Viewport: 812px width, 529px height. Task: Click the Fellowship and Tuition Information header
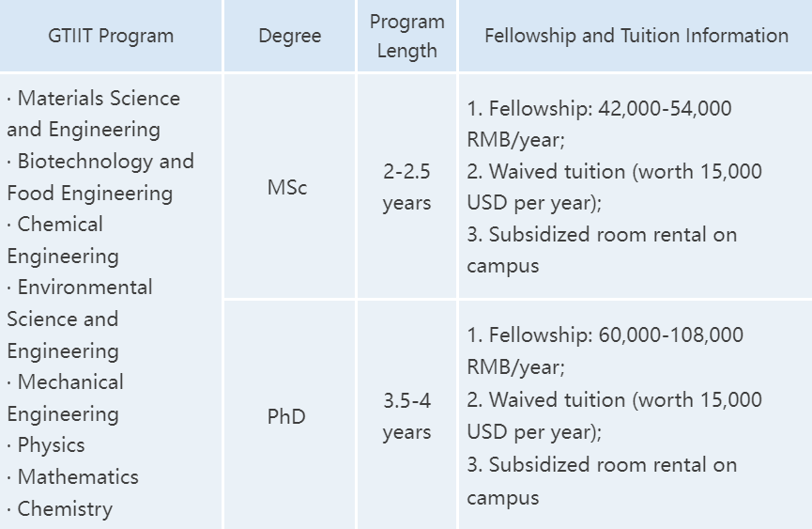636,37
